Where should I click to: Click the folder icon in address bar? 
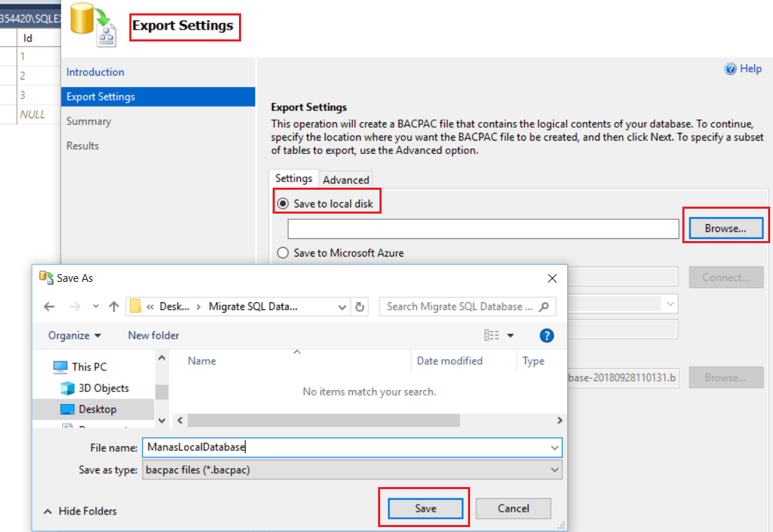click(135, 306)
